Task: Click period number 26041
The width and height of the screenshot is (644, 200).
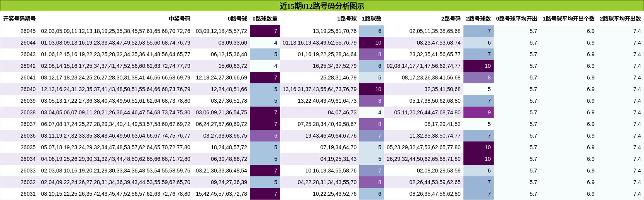Action: tap(28, 78)
